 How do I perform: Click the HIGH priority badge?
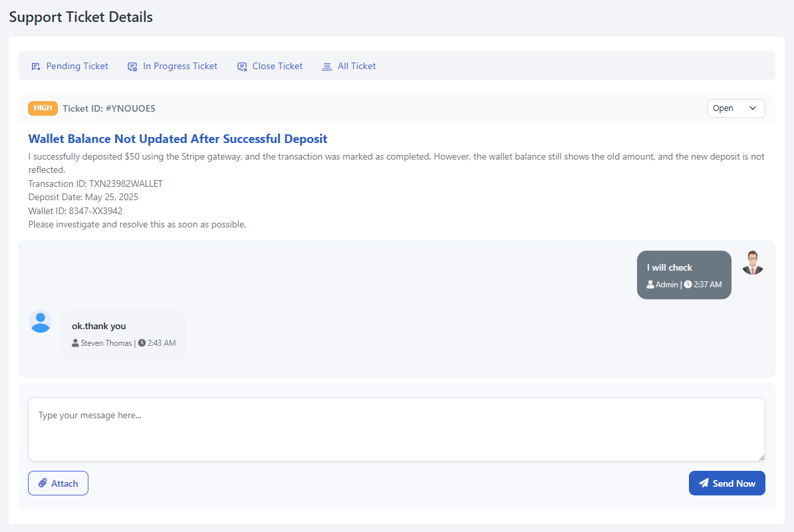pos(43,108)
